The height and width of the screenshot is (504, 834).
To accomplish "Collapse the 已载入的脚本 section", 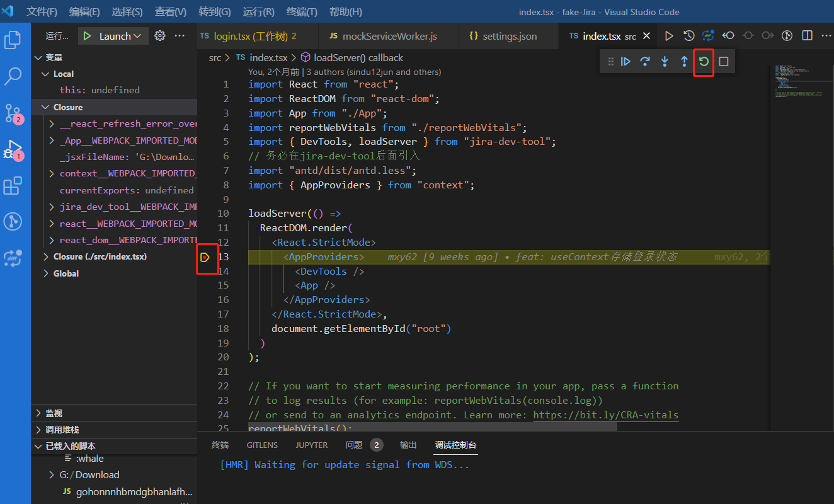I will pos(114,446).
